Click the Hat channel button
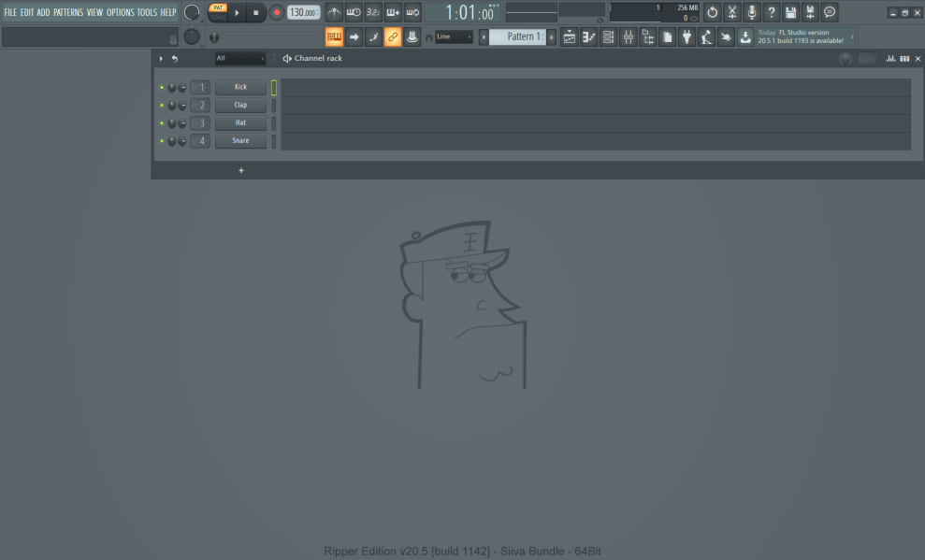 tap(240, 123)
